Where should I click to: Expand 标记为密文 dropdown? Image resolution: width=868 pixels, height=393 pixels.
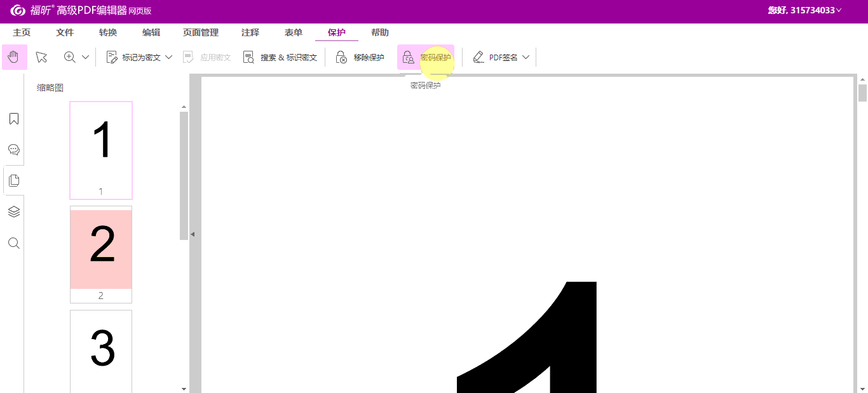[169, 57]
